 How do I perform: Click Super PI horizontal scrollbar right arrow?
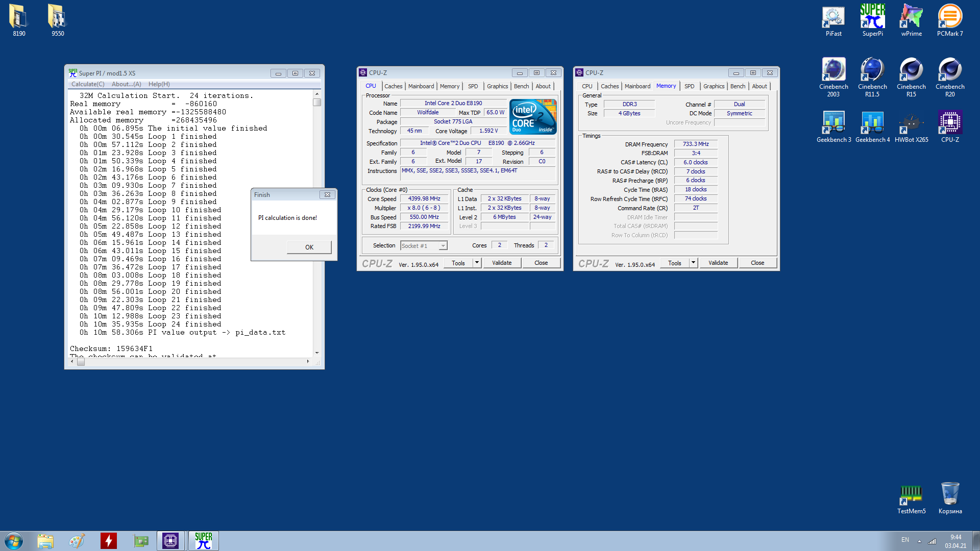point(308,362)
